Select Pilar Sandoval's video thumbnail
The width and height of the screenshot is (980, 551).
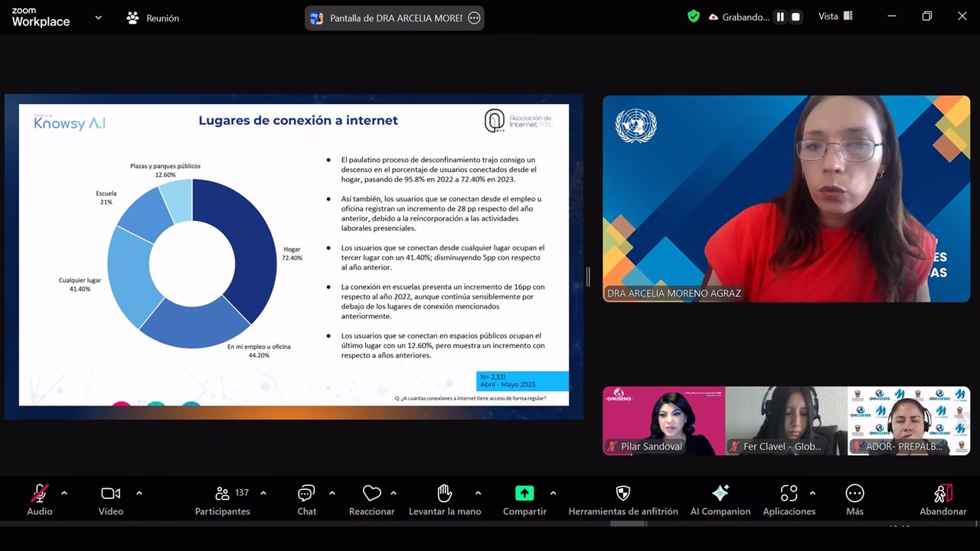pos(663,421)
